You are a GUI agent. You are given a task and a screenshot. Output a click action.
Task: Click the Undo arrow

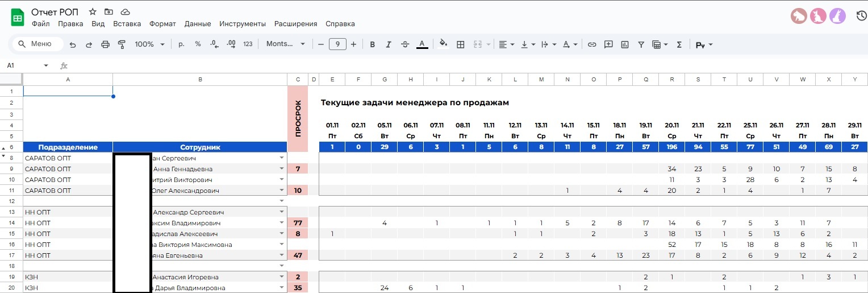click(73, 44)
